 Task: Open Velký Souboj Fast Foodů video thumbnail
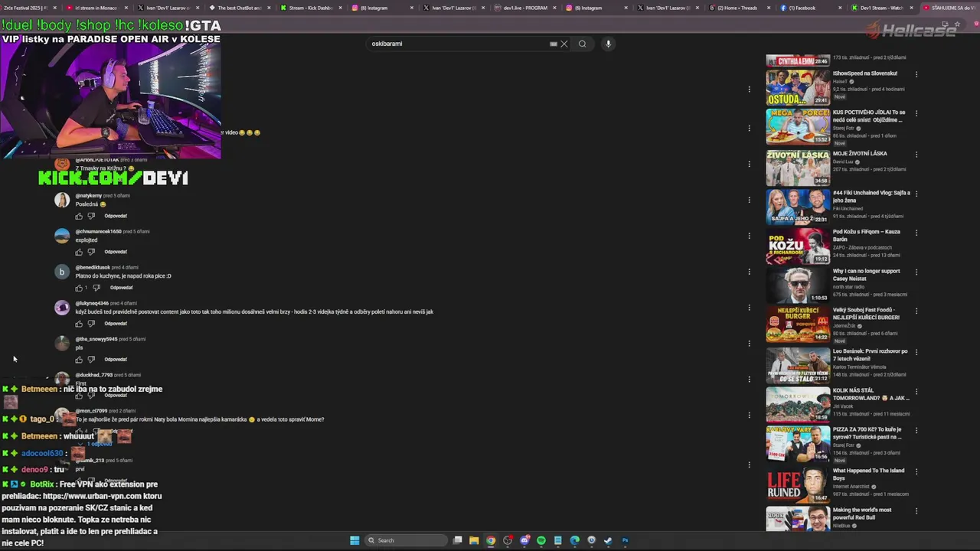797,324
